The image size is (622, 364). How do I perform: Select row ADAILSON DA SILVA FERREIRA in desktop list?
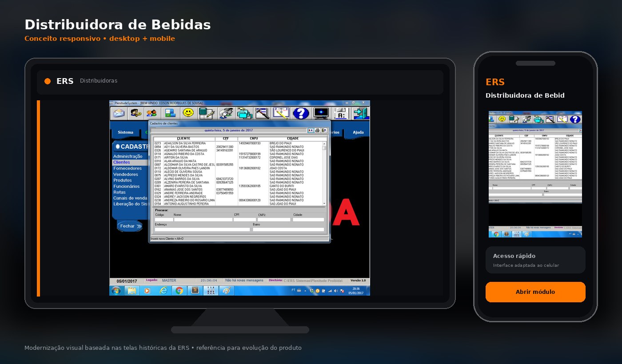[x=238, y=143]
